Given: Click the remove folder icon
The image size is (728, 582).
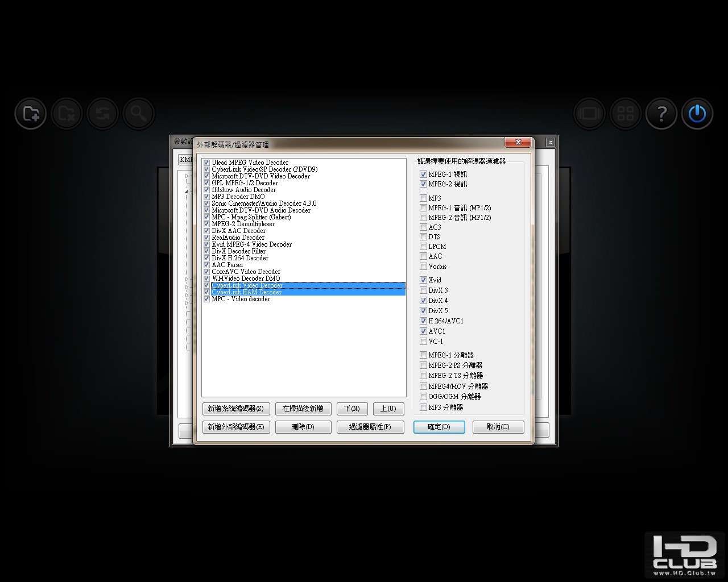Looking at the screenshot, I should pos(67,114).
